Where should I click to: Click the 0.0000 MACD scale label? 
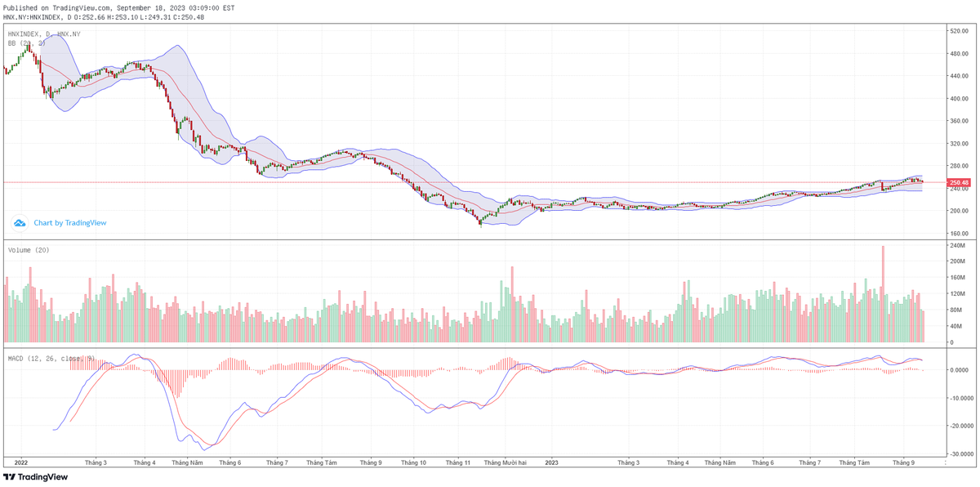[959, 370]
